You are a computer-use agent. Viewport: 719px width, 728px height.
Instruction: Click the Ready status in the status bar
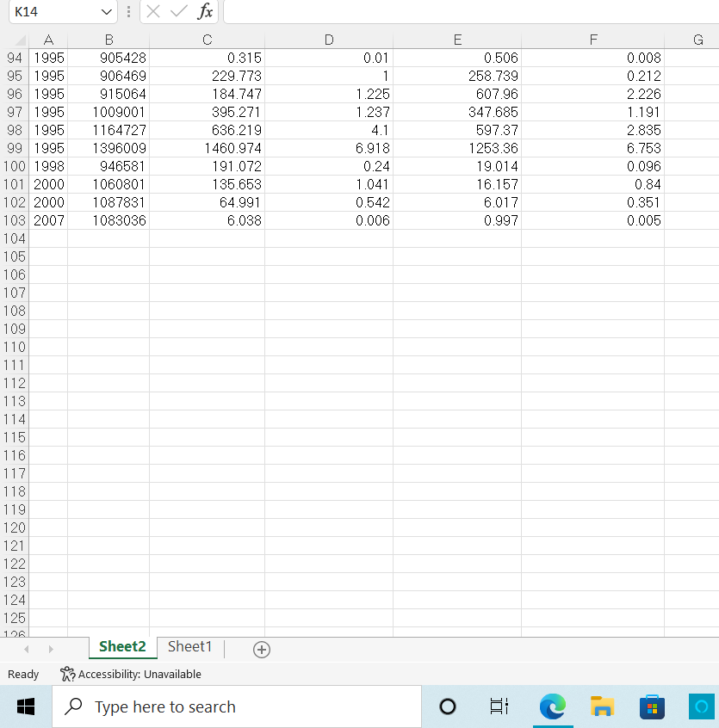pyautogui.click(x=22, y=675)
